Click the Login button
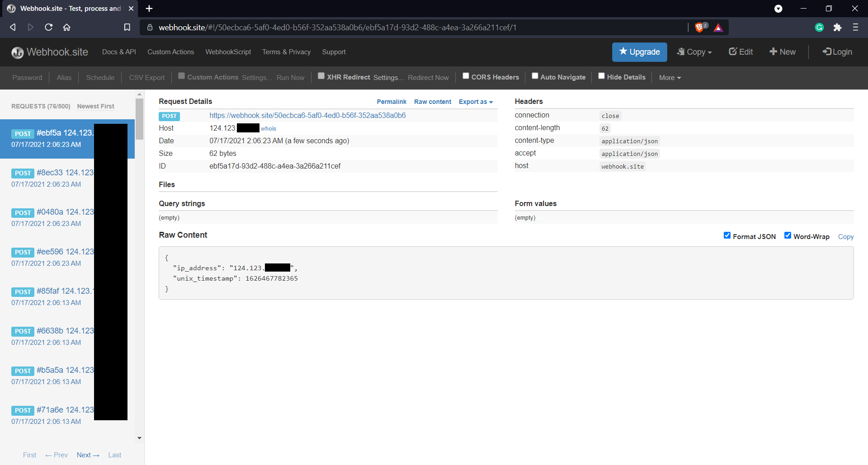Image resolution: width=868 pixels, height=465 pixels. [837, 52]
